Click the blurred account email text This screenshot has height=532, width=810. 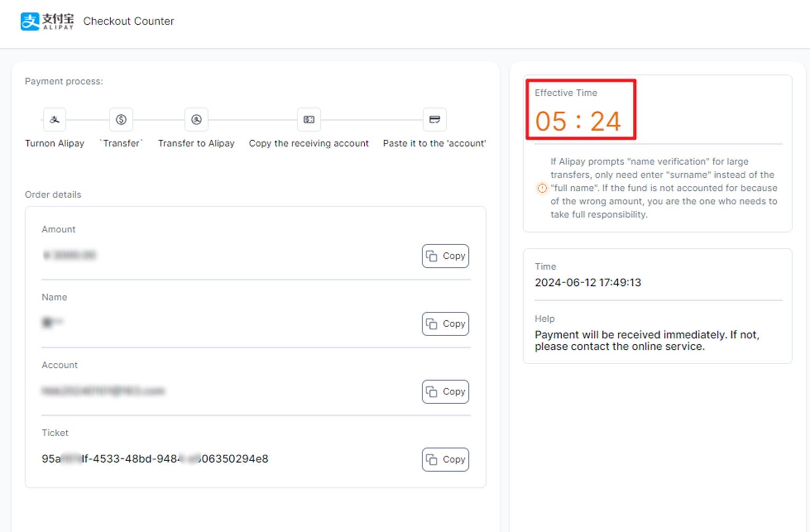(103, 391)
